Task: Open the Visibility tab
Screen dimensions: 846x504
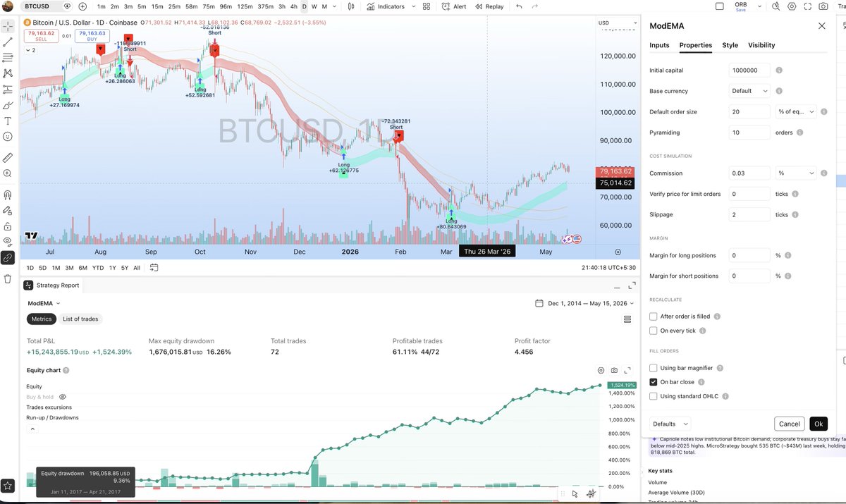Action: click(761, 45)
